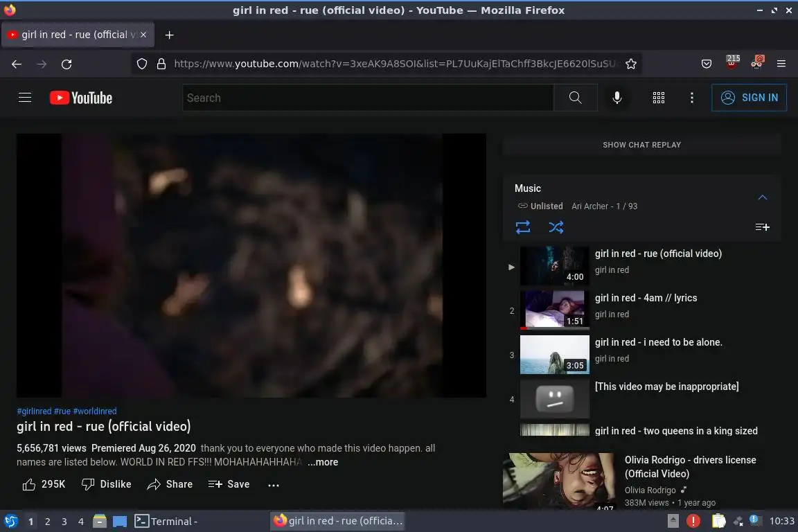Open girl in red - rue playlist entry

click(641, 266)
